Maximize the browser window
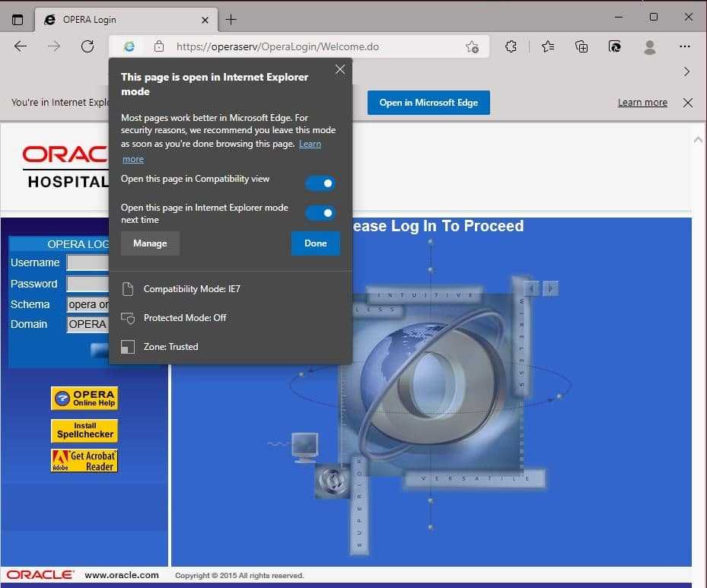 [653, 17]
